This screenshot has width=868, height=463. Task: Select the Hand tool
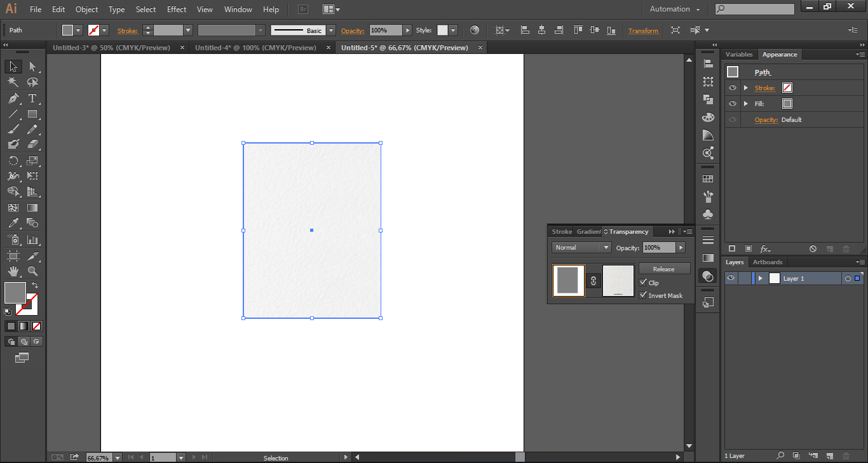[x=13, y=271]
